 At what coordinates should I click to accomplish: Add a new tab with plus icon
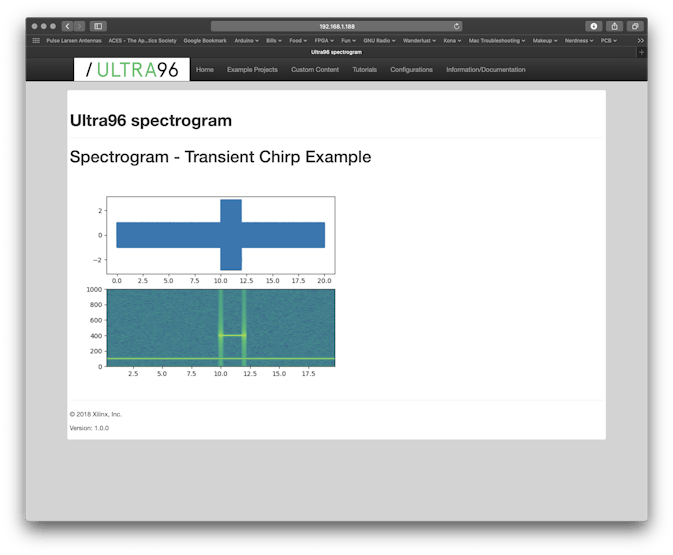641,52
